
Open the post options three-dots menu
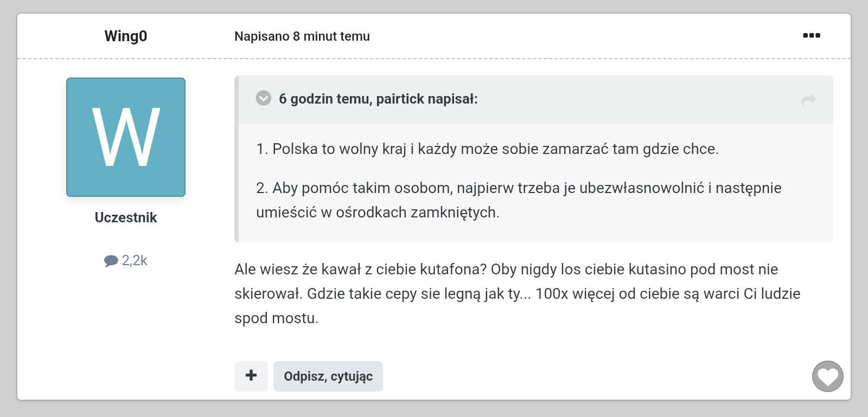811,36
